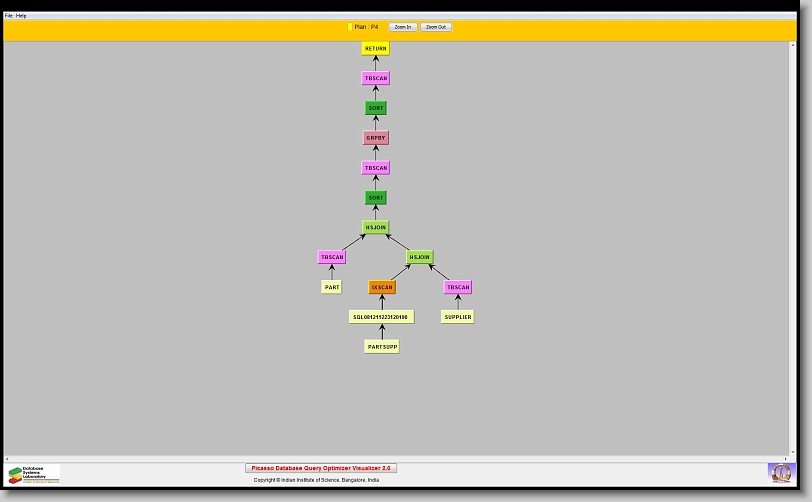This screenshot has width=812, height=502.
Task: Click the Picasso Database Query Optimizer Visualizer button
Action: [321, 468]
